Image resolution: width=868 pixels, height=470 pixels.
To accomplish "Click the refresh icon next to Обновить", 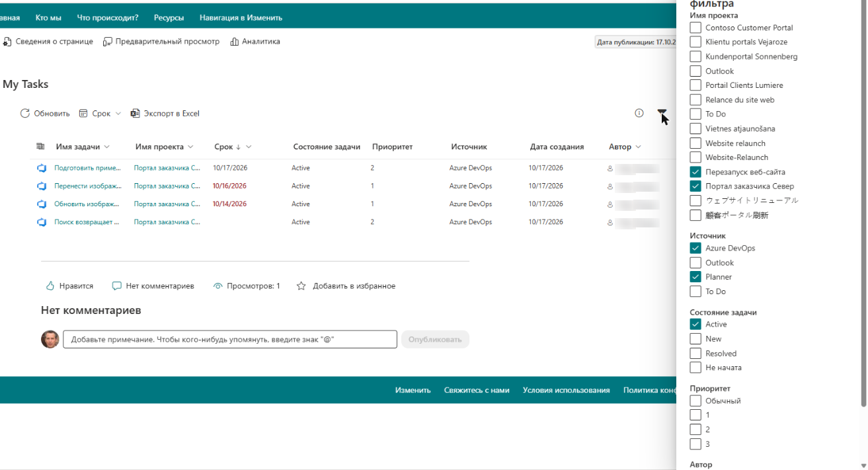I will click(x=25, y=114).
